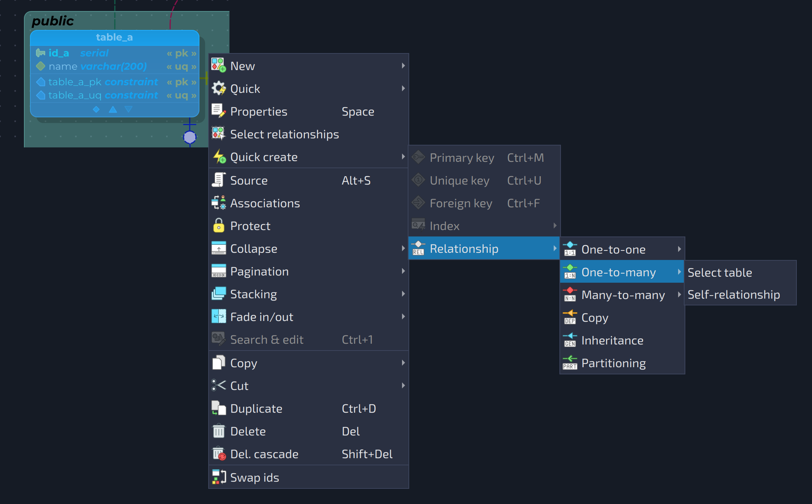Click the table_a title bar

[115, 37]
